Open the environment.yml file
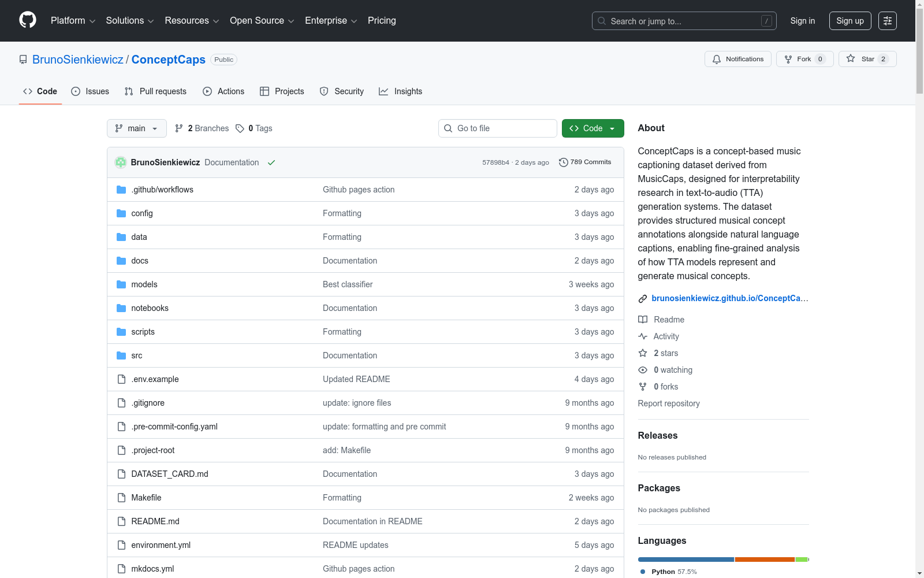The height and width of the screenshot is (578, 924). pos(161,545)
